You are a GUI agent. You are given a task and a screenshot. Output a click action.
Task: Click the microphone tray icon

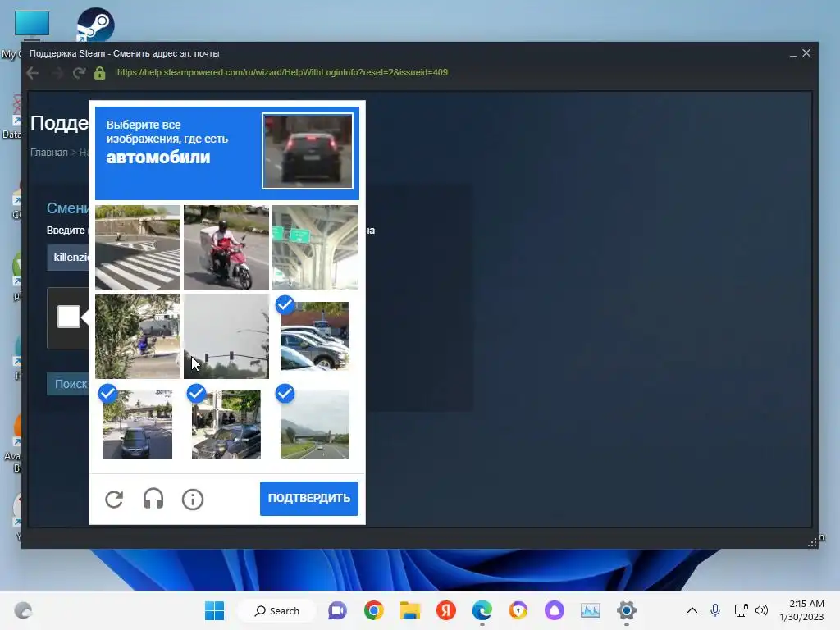[715, 610]
